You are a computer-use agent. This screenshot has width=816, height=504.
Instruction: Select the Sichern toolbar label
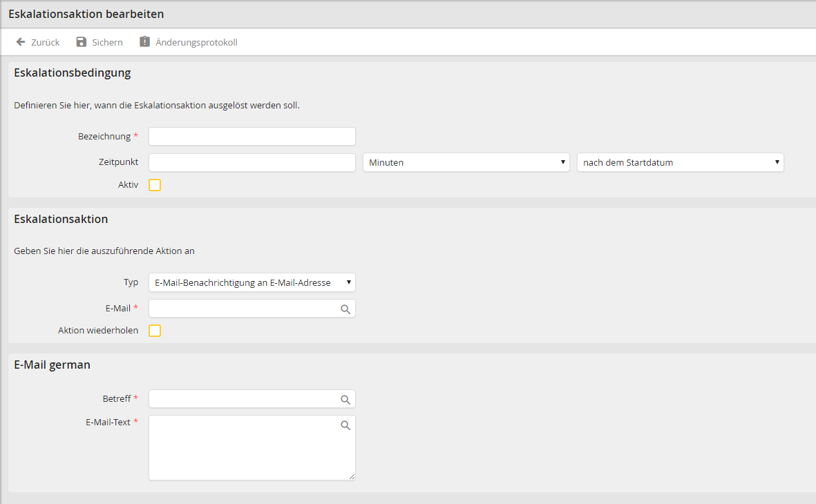(x=107, y=43)
